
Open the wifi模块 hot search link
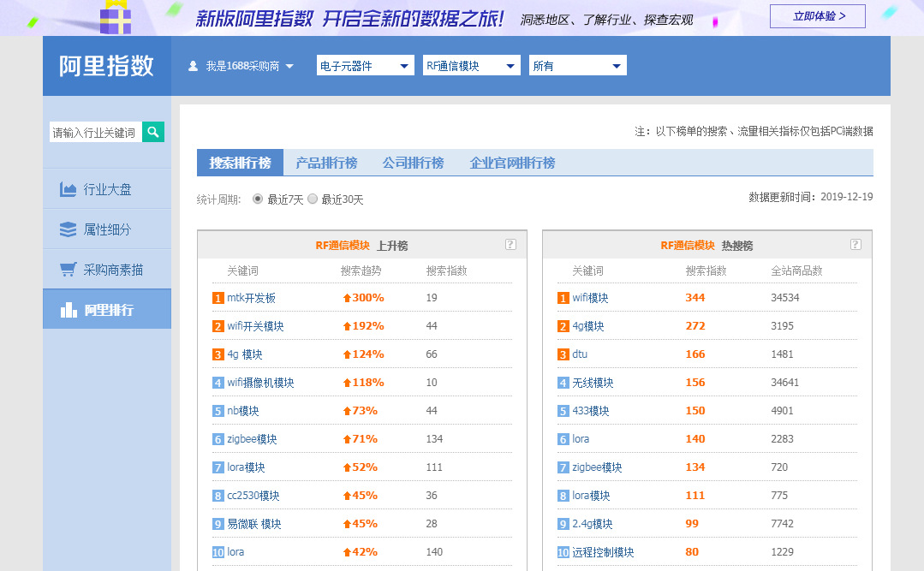[591, 298]
